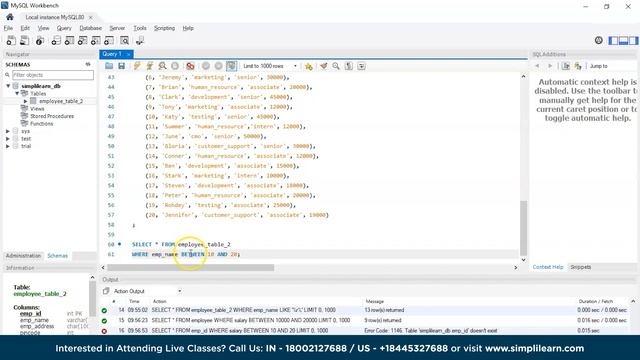Viewport: 640px width, 360px height.
Task: Open the Inspector for selected object
Action: click(x=40, y=40)
